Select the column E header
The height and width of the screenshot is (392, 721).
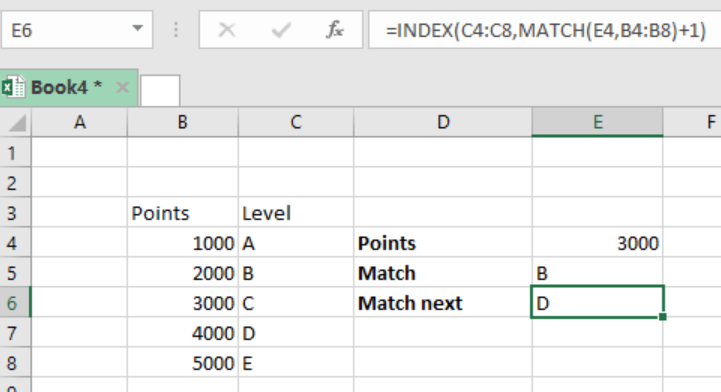pyautogui.click(x=597, y=122)
